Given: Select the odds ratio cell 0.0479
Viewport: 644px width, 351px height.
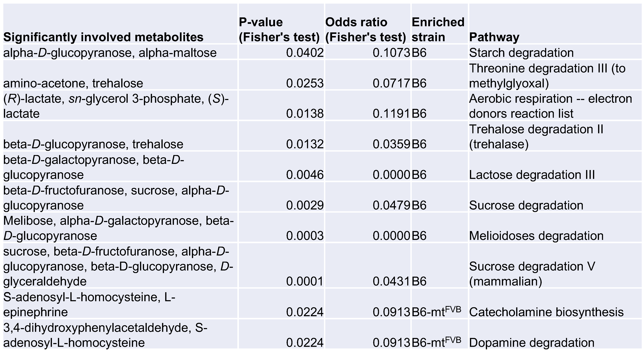Looking at the screenshot, I should click(x=391, y=205).
